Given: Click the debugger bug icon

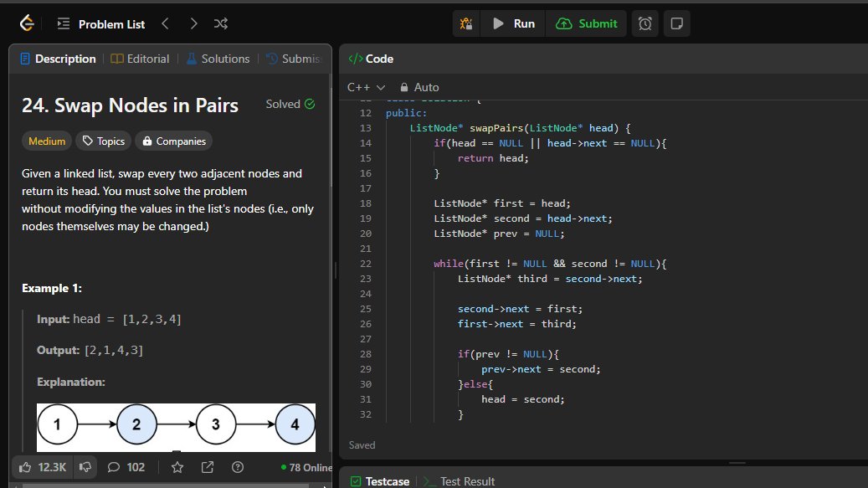Looking at the screenshot, I should [x=466, y=23].
